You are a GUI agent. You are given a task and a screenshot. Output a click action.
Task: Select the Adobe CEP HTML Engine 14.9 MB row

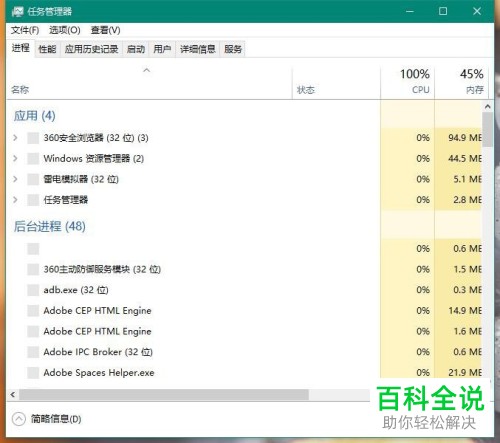pyautogui.click(x=244, y=311)
